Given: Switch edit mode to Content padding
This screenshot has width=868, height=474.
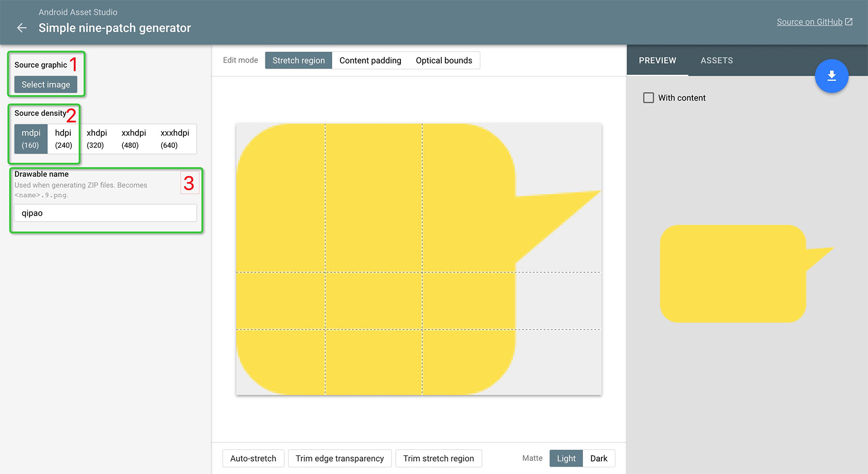Looking at the screenshot, I should 370,60.
